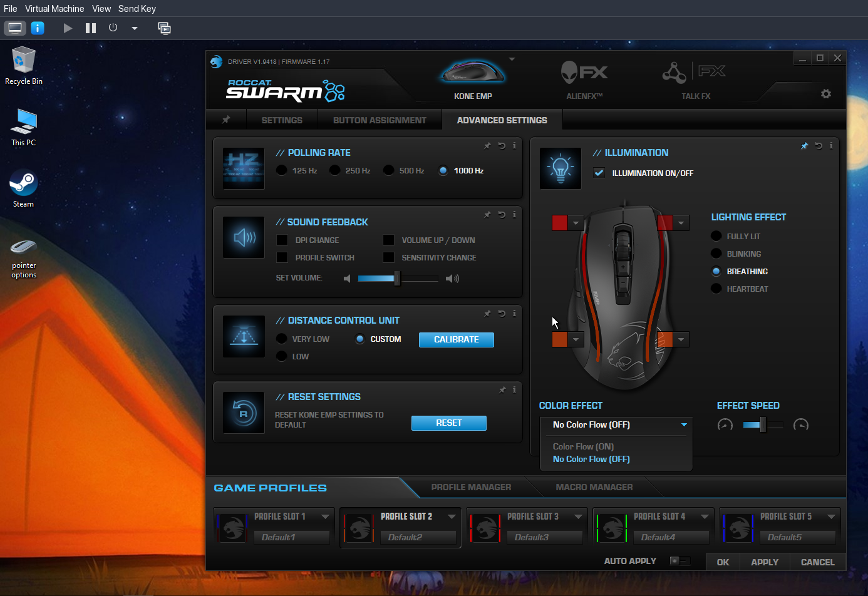Screen dimensions: 868x596
Task: Select Color Flow (ON) from the open dropdown
Action: click(x=582, y=446)
